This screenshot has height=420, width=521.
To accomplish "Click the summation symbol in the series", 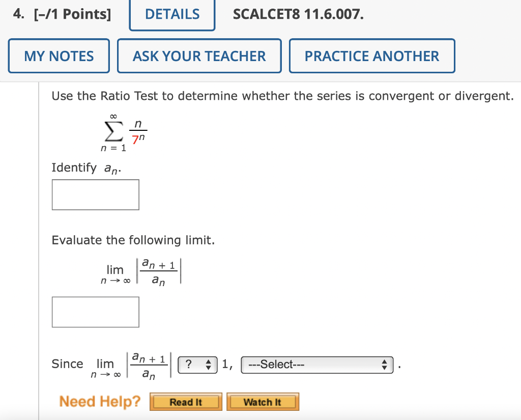I will click(113, 131).
